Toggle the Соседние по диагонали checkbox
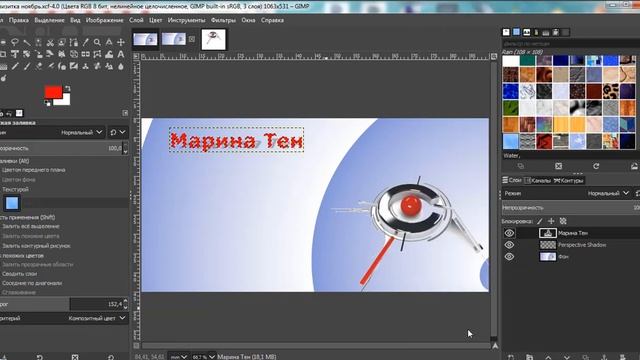The height and width of the screenshot is (360, 640). coord(32,283)
